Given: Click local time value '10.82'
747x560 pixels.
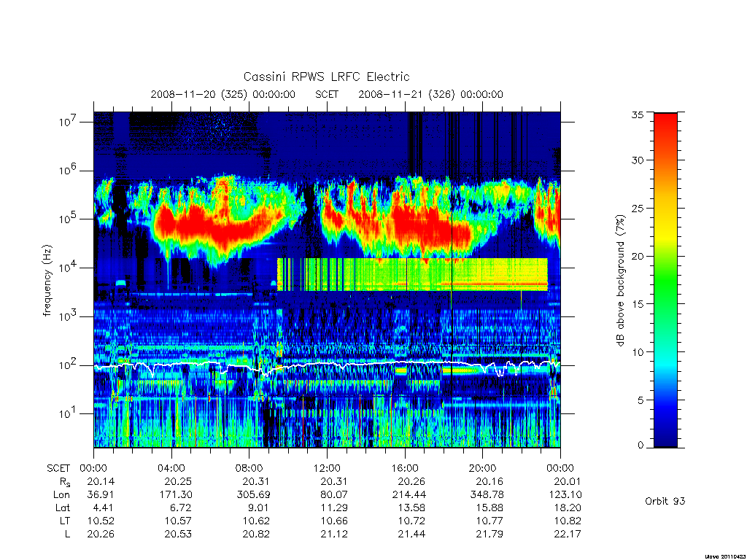Looking at the screenshot, I should pyautogui.click(x=568, y=521).
